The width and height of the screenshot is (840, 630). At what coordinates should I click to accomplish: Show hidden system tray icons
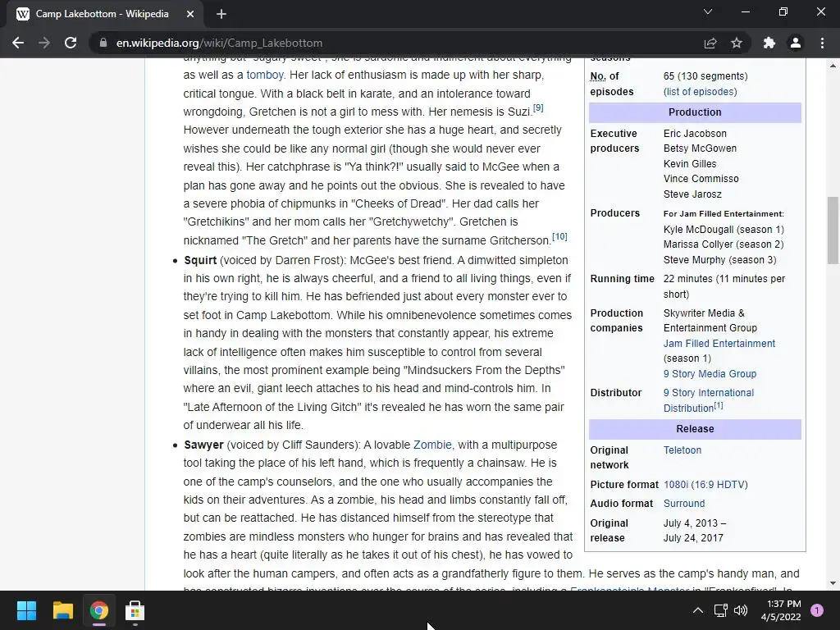[x=698, y=610]
